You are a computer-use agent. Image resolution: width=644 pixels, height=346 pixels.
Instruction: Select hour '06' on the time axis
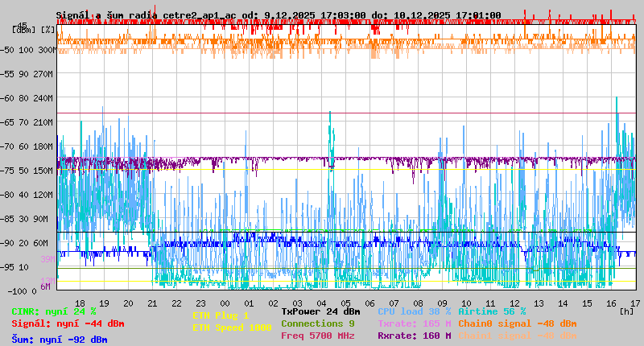370,303
